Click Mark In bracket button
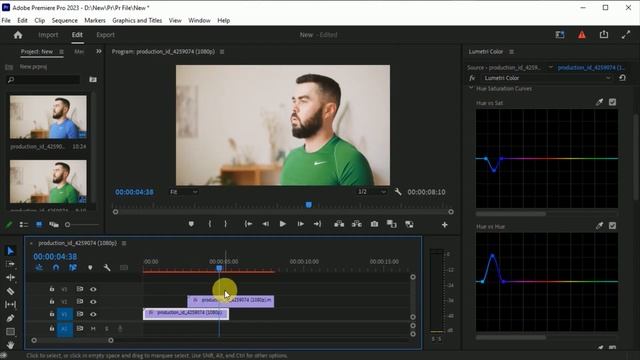Viewport: 640px width, 360px height. pyautogui.click(x=209, y=224)
